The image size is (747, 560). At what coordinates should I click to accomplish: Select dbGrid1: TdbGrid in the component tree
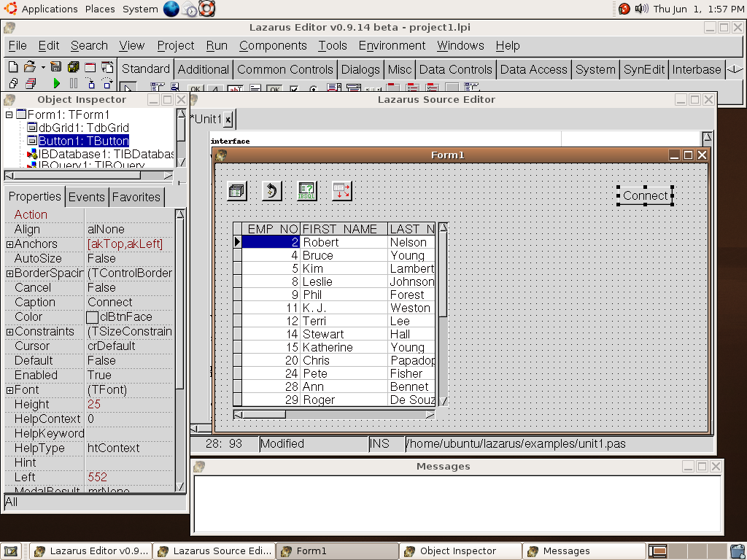[x=83, y=128]
